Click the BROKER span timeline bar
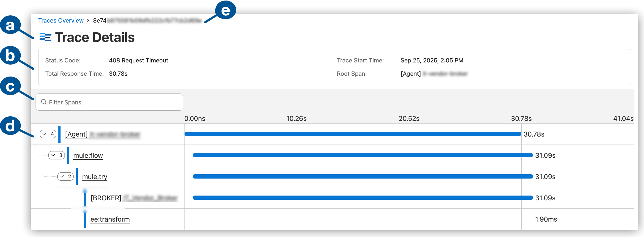Viewport: 644px width, 237px height. [x=363, y=198]
